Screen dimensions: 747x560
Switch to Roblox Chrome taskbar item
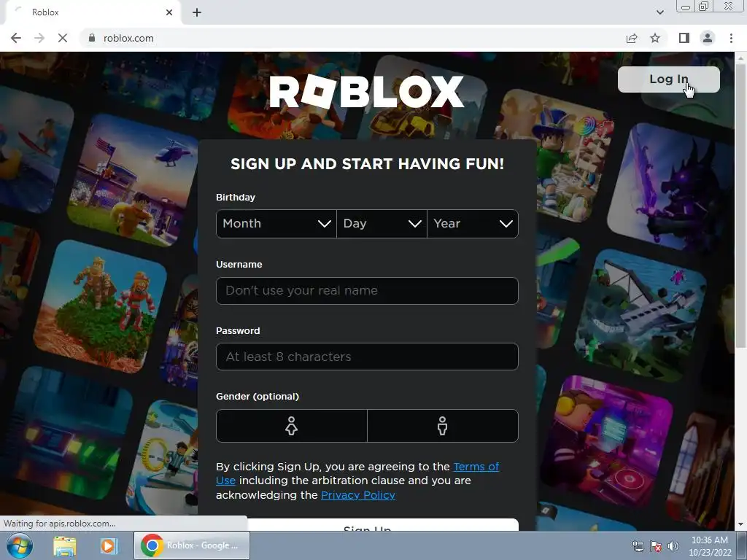[x=192, y=545]
